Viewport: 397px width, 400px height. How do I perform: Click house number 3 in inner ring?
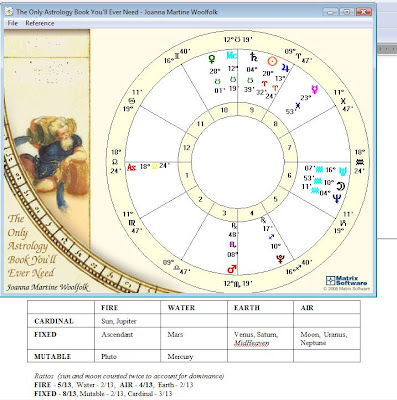[x=224, y=213]
